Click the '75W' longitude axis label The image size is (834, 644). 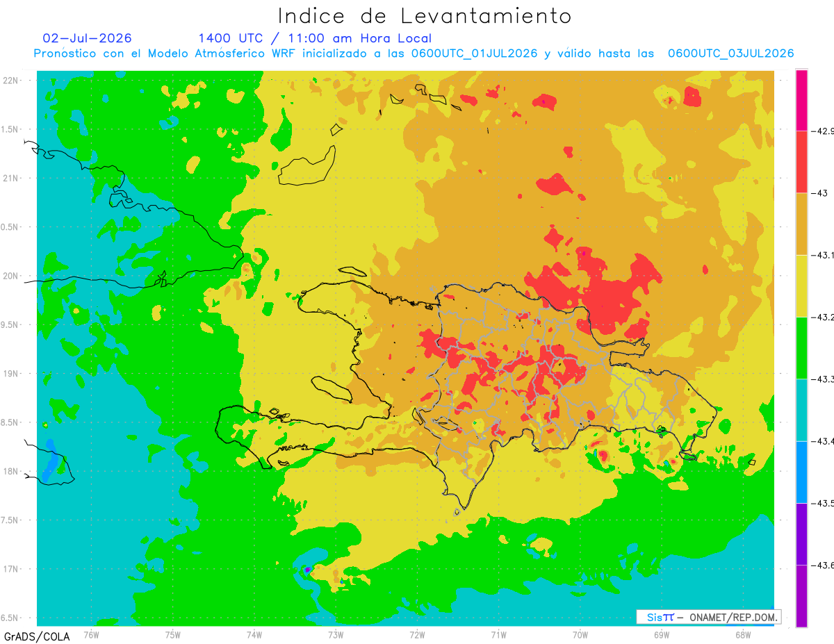[173, 634]
